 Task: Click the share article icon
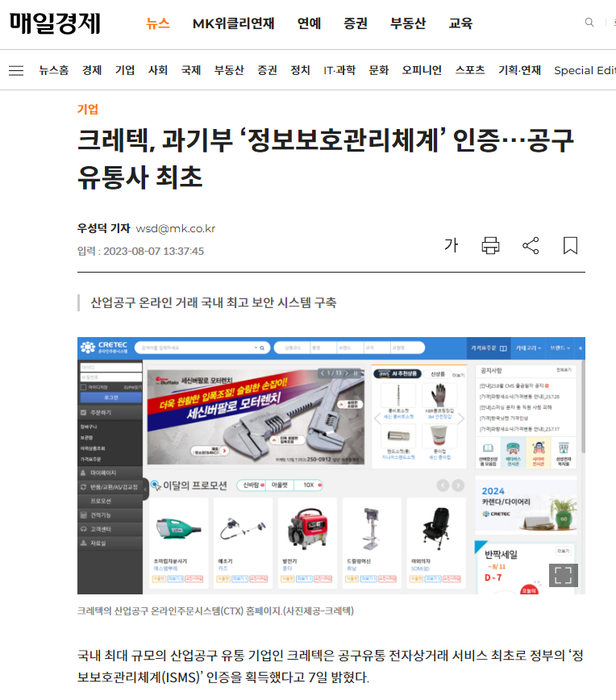pyautogui.click(x=531, y=245)
